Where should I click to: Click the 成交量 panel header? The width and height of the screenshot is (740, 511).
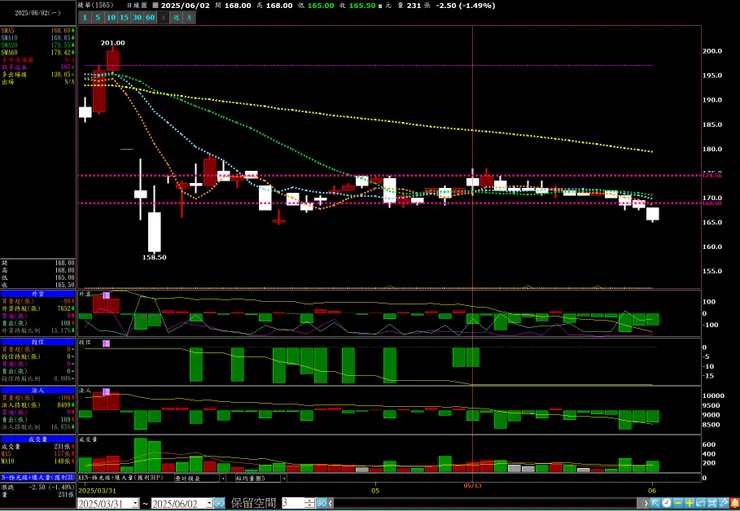pos(38,439)
